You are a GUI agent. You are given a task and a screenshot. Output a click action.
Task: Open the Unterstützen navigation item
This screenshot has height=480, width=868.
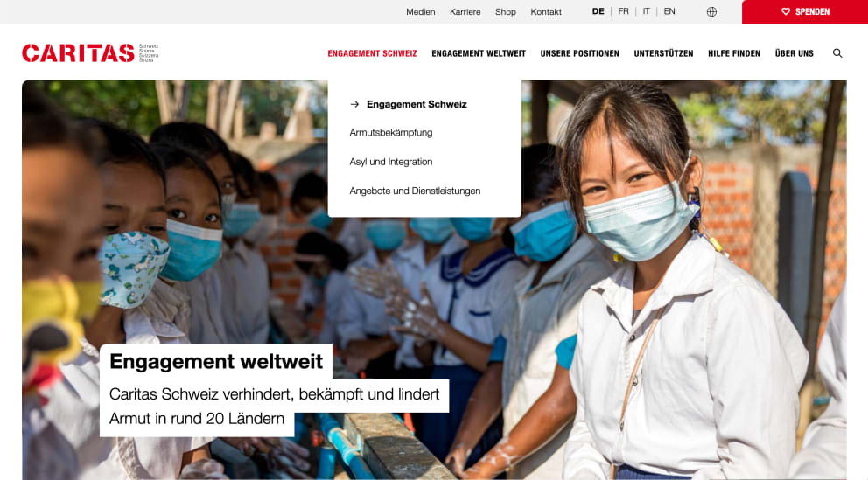point(663,53)
